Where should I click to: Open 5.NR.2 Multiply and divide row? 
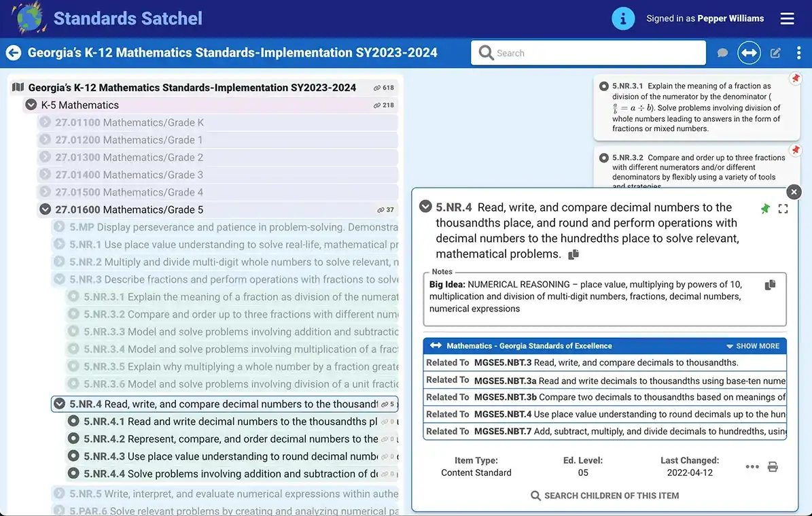[x=226, y=262]
